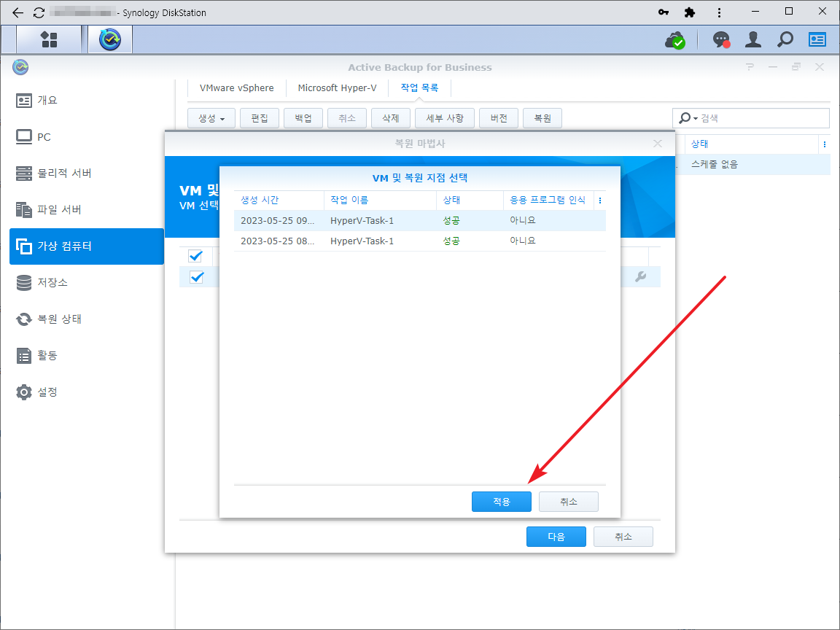The image size is (840, 630).
Task: Click 스케줄 없음 status cell
Action: tap(714, 165)
